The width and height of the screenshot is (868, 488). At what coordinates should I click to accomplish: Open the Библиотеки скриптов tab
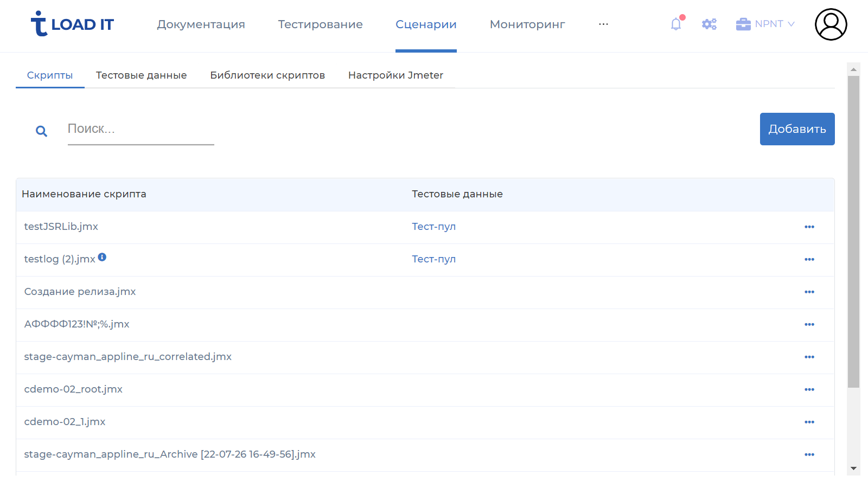coord(267,75)
